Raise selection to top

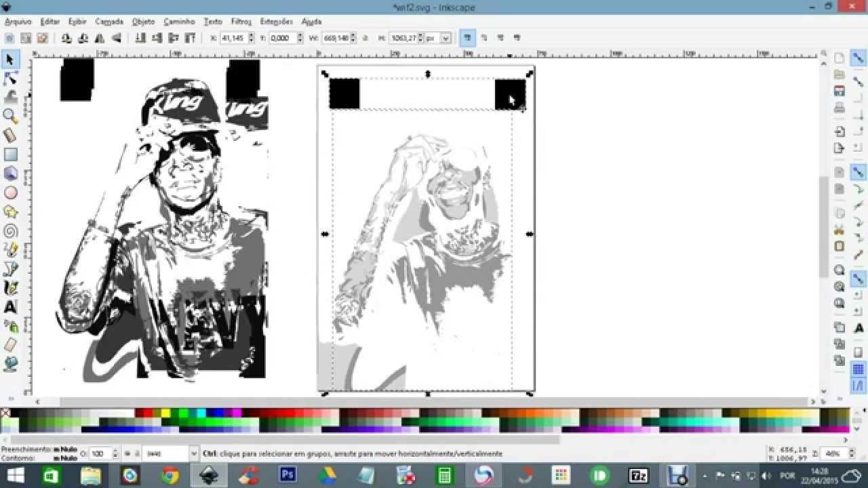click(191, 38)
